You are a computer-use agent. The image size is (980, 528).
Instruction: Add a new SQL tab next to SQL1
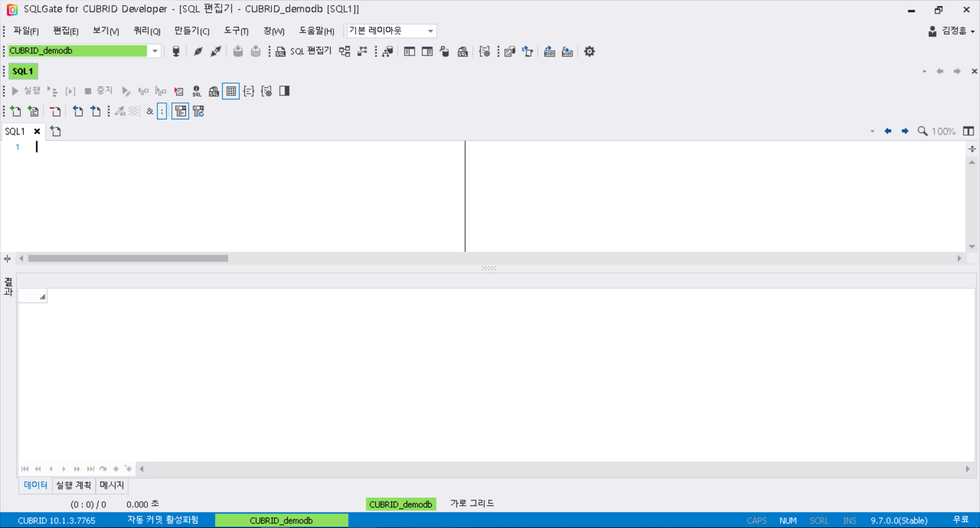(56, 132)
